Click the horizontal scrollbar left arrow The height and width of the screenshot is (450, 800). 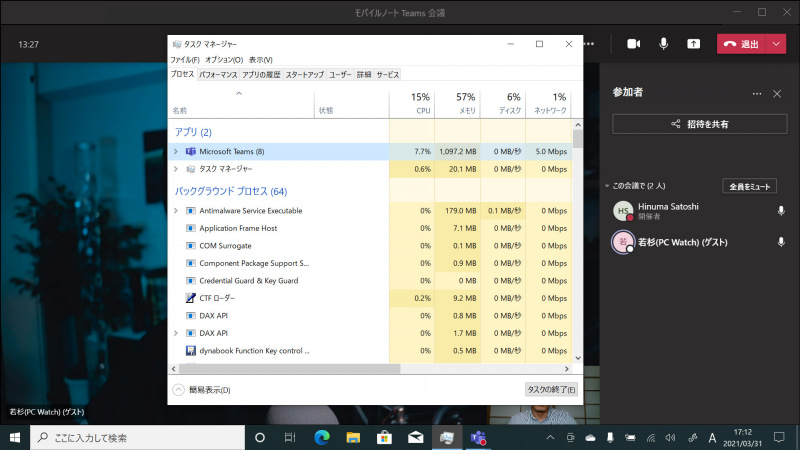click(x=173, y=368)
